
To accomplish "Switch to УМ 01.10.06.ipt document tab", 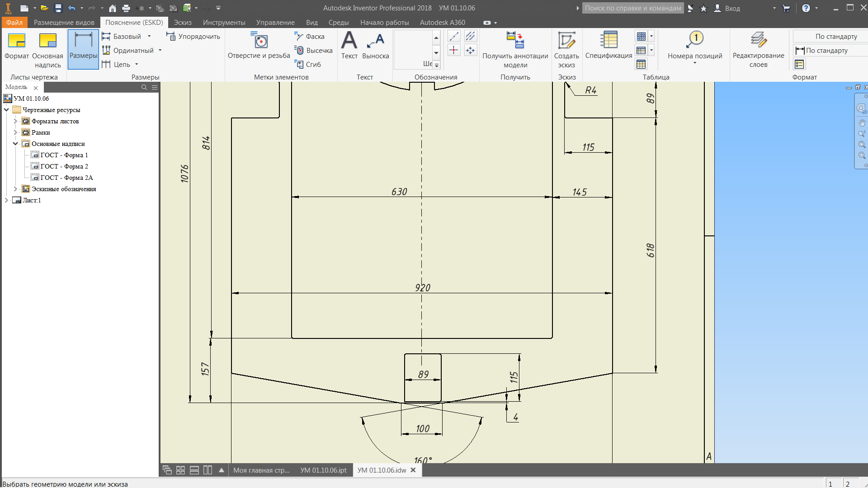I will 323,470.
